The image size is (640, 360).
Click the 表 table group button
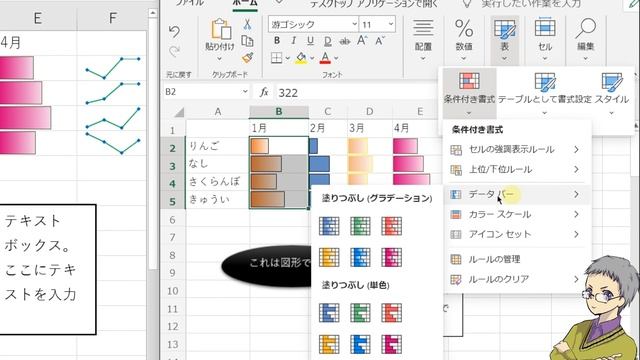click(x=504, y=40)
